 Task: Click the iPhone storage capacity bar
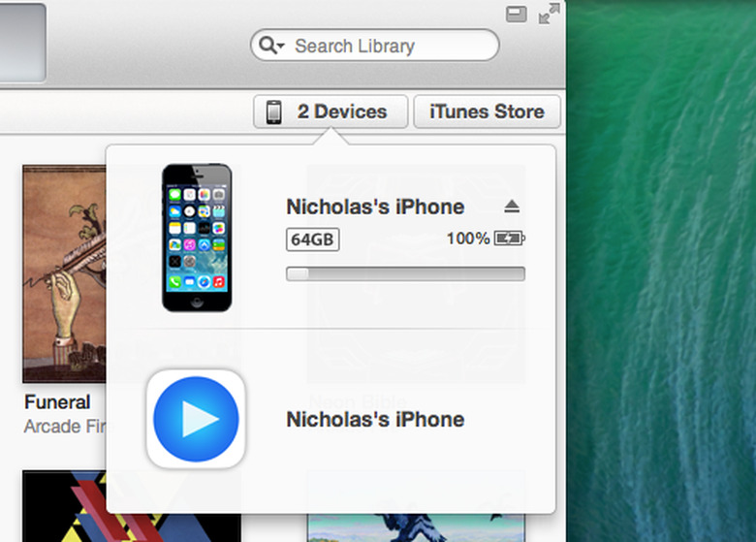pyautogui.click(x=405, y=274)
